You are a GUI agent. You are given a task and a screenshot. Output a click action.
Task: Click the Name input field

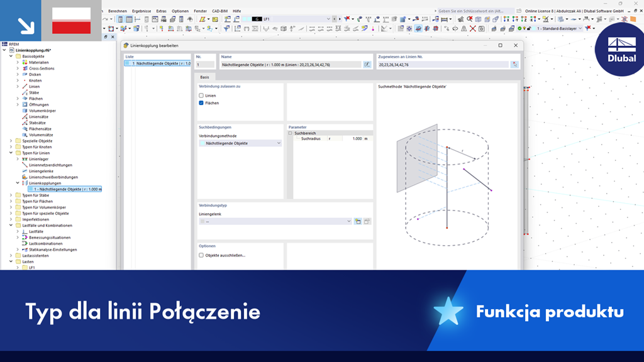click(x=291, y=65)
